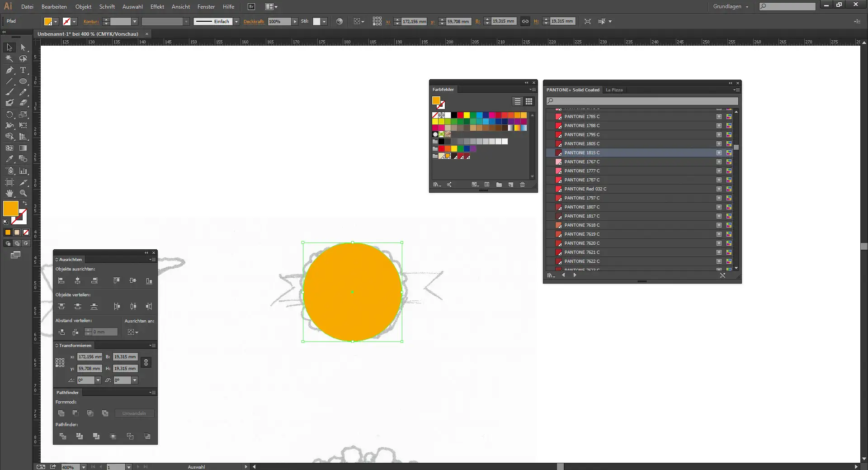Click the Verknüpfung chain icon in control bar
Viewport: 868px width, 470px height.
pos(525,21)
